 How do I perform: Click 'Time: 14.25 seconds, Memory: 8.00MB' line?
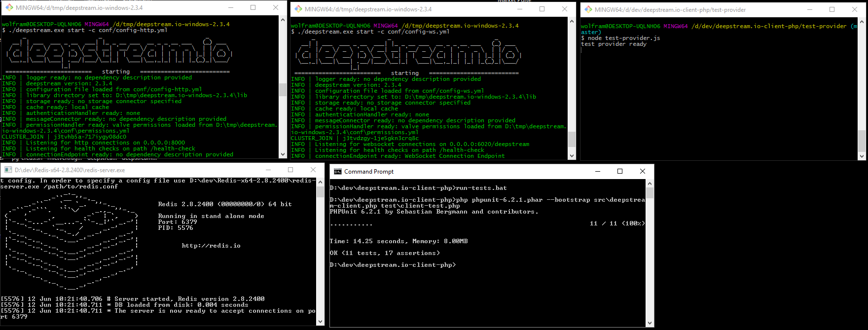(x=398, y=241)
